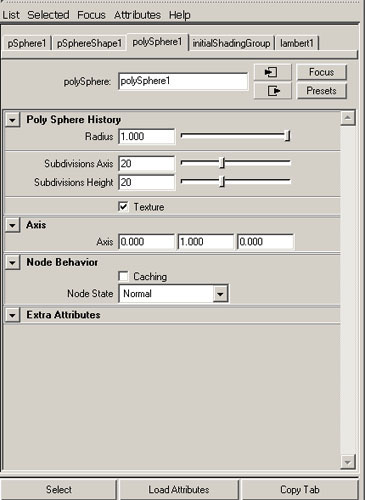Click scrollbar up arrow in attribute panel

(x=348, y=118)
